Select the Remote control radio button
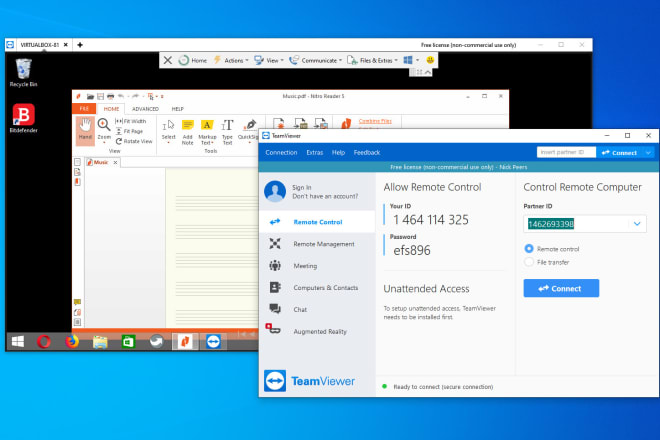Viewport: 660px width, 440px height. point(529,248)
